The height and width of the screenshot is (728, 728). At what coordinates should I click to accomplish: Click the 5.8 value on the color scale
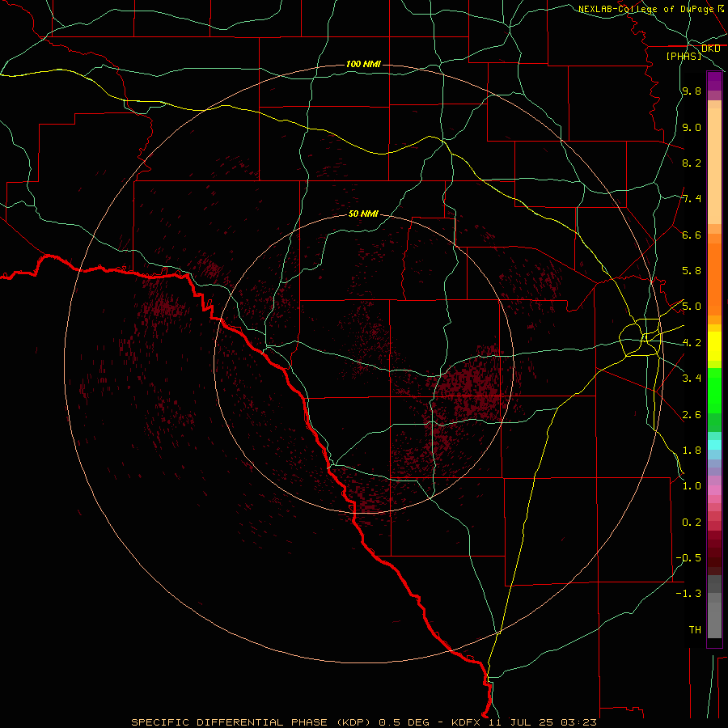pos(692,271)
